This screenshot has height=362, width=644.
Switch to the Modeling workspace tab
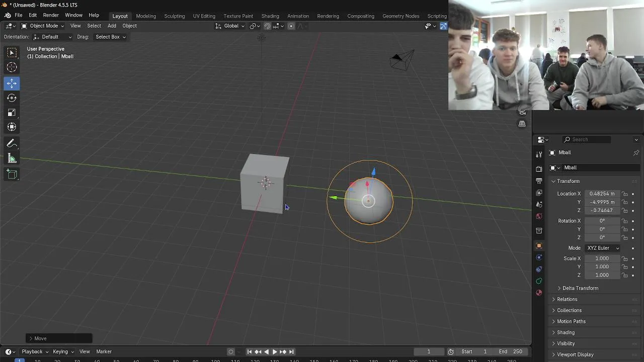click(146, 16)
